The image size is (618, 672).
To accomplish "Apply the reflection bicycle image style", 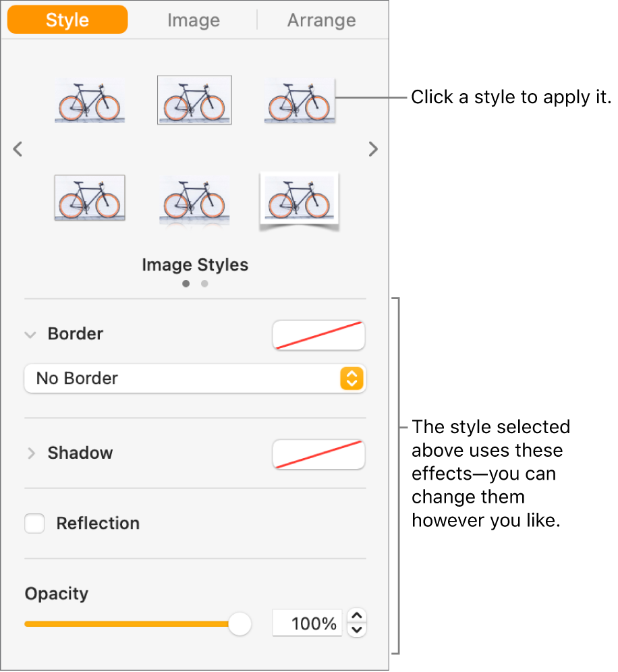I will click(x=194, y=199).
